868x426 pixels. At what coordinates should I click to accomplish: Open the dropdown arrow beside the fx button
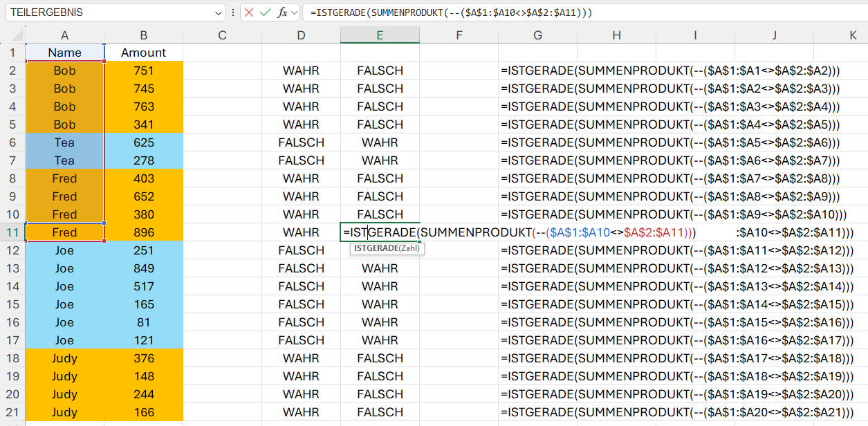295,12
